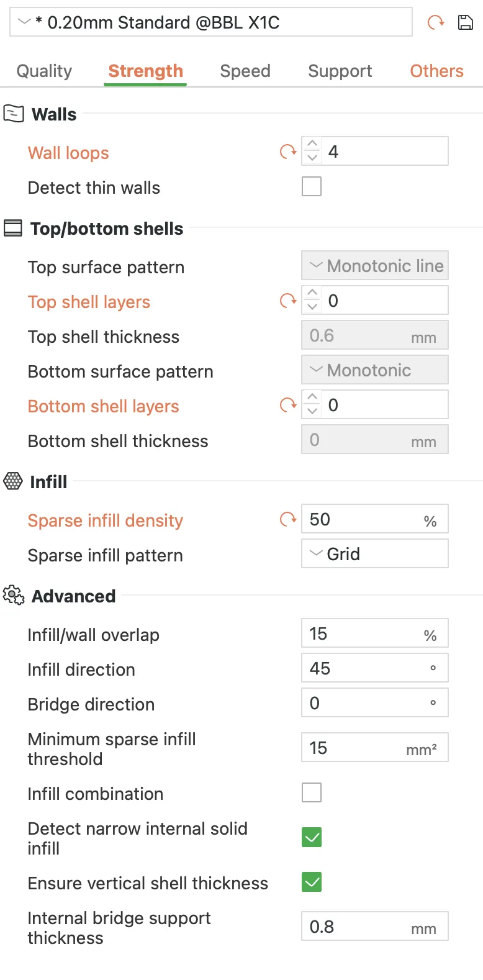Viewport: 483px width, 980px height.
Task: Enable Detect thin walls checkbox
Action: 312,186
